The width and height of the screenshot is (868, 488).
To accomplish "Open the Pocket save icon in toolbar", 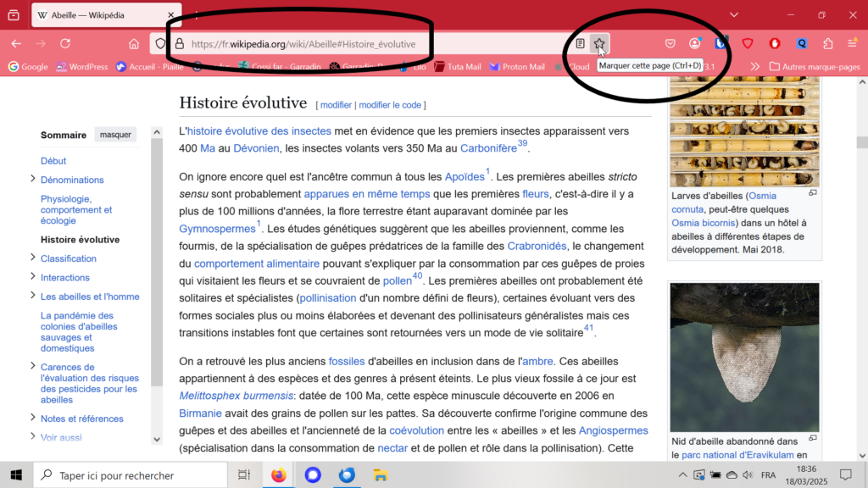I will point(670,43).
